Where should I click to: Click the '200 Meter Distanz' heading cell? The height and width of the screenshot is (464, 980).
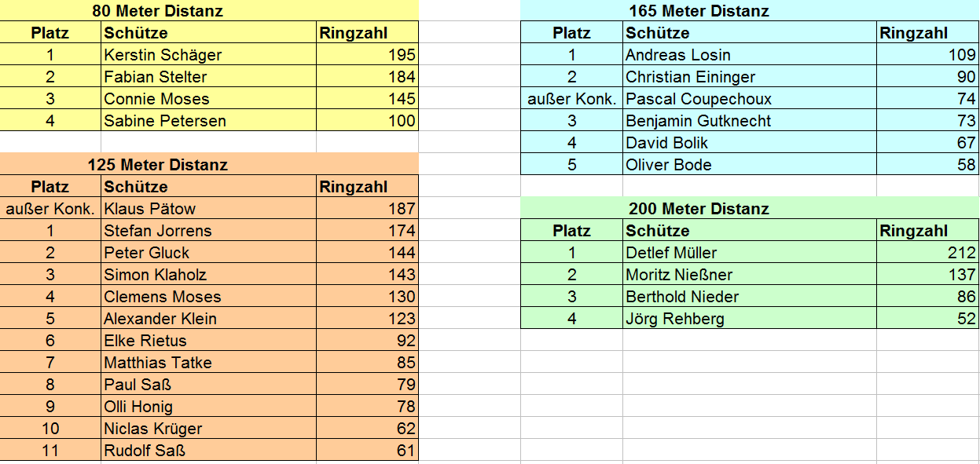coord(750,208)
